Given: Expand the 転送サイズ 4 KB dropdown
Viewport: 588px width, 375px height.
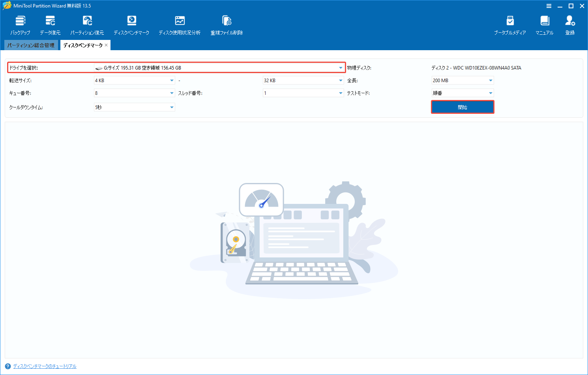Looking at the screenshot, I should click(171, 80).
